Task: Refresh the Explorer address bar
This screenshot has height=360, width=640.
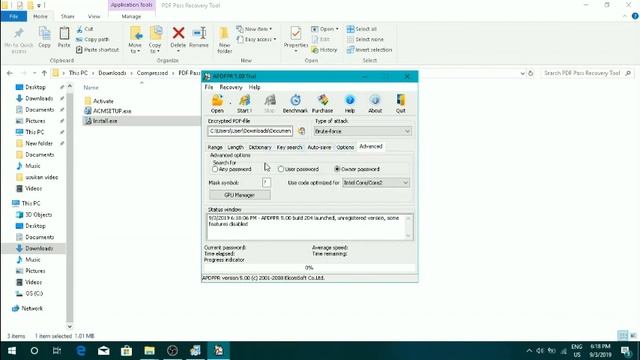Action: pyautogui.click(x=531, y=73)
